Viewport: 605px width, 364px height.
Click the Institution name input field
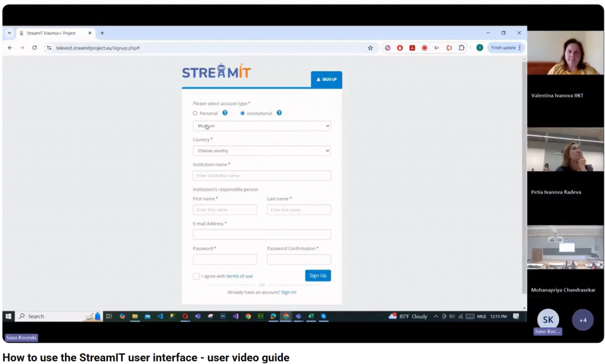tap(262, 175)
